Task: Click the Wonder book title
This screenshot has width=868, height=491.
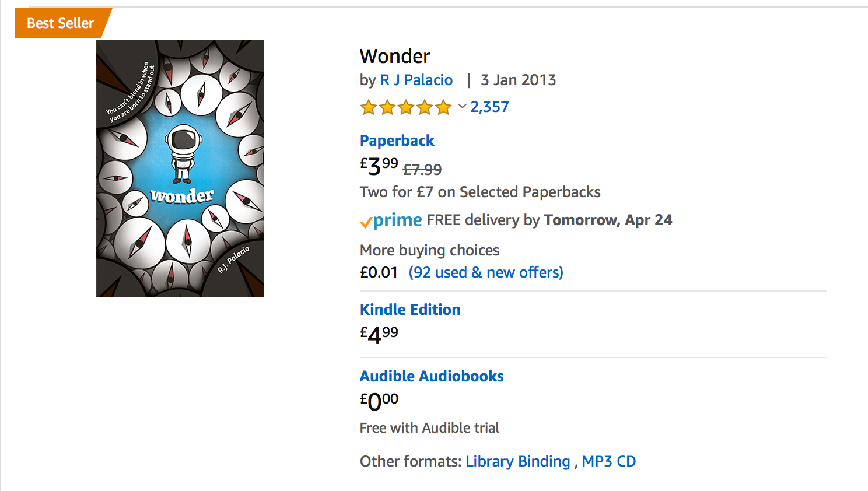Action: tap(395, 56)
